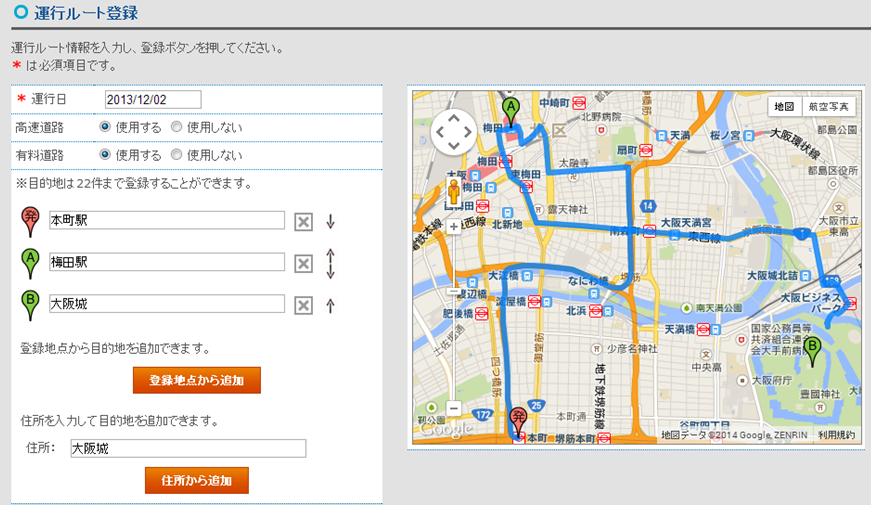Click the 大阪城 destination text field
Image resolution: width=871 pixels, height=505 pixels.
tap(167, 303)
